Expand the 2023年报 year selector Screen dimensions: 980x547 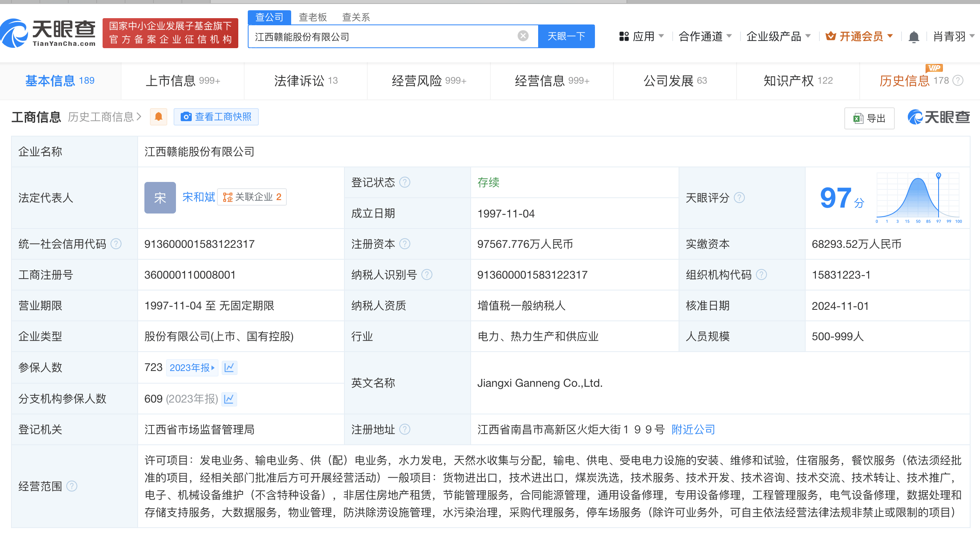192,367
